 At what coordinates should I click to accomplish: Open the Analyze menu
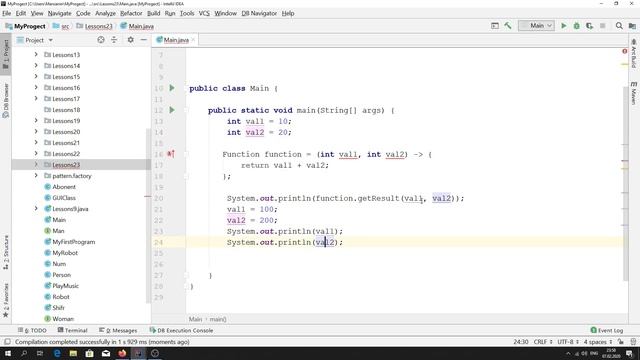105,13
